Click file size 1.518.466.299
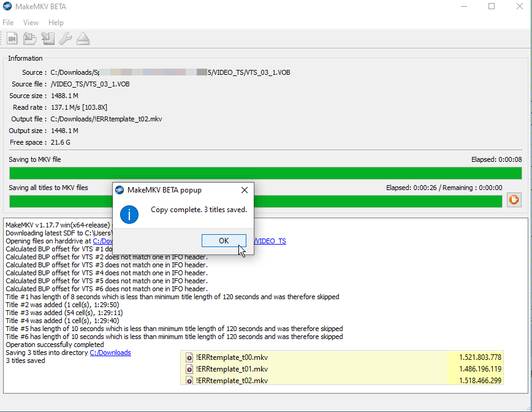 tap(480, 381)
